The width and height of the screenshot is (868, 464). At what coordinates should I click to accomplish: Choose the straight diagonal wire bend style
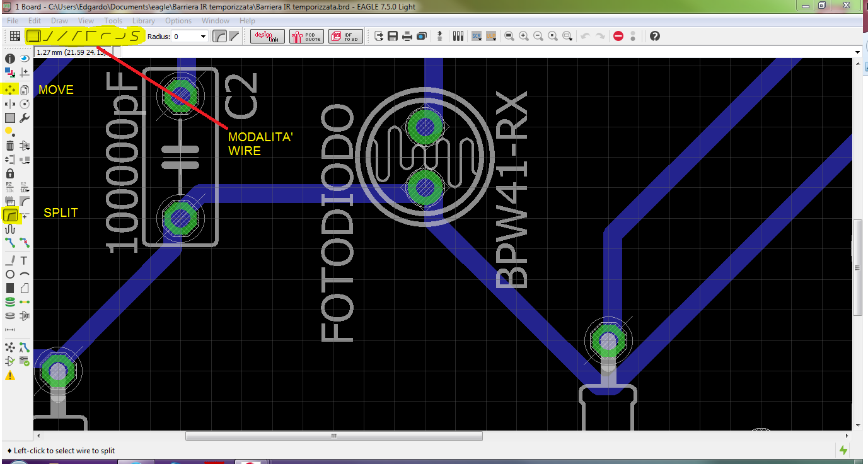(62, 36)
